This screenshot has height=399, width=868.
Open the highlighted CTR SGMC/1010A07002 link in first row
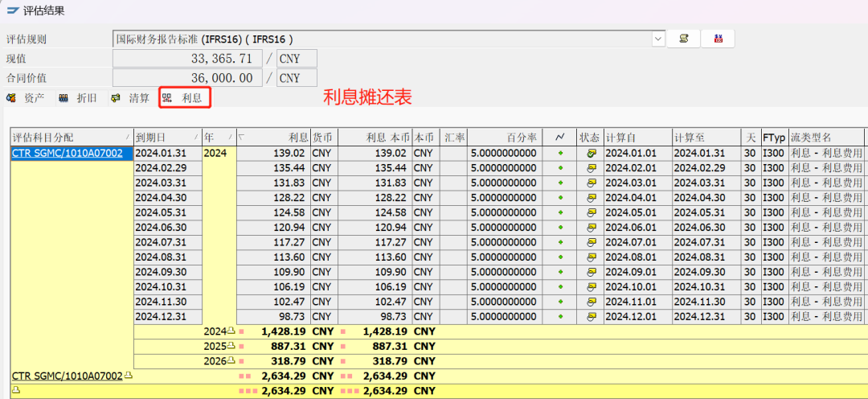click(x=68, y=153)
